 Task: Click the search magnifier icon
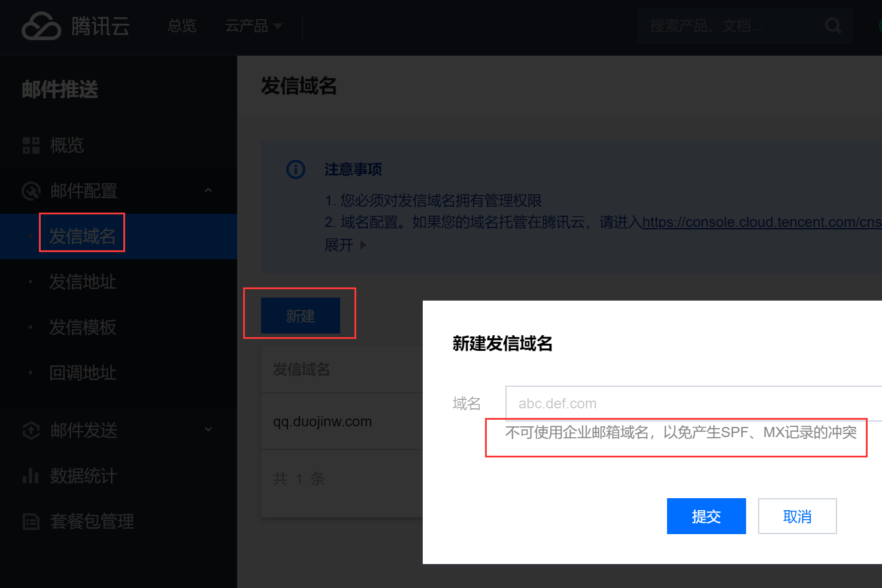833,26
